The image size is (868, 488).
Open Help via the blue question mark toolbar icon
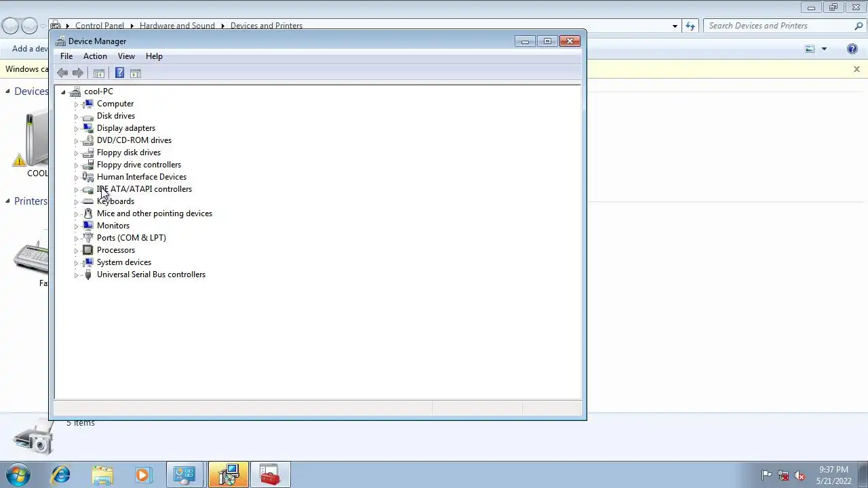[119, 73]
